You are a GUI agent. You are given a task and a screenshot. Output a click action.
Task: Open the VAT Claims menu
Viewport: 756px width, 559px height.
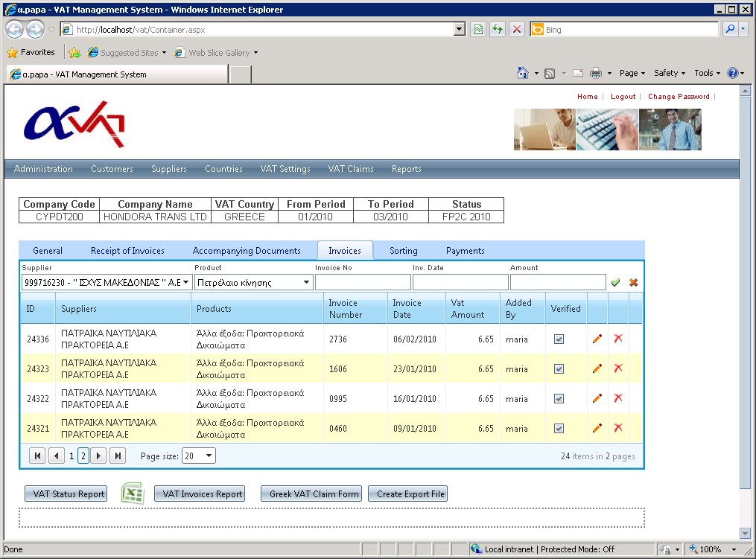point(351,169)
